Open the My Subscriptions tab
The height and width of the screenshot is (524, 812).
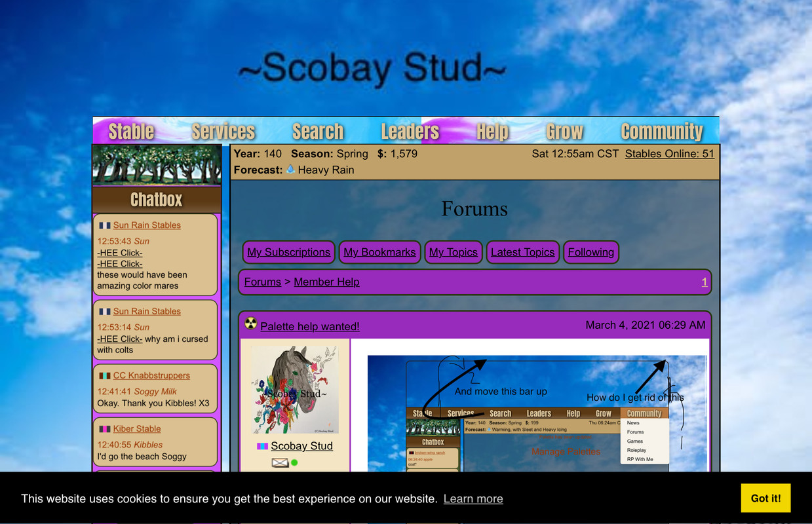[x=288, y=252]
